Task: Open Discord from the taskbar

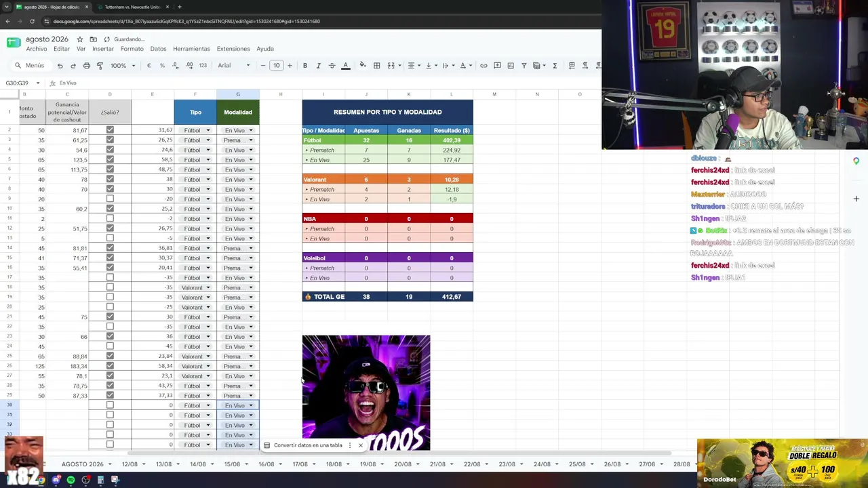Action: coord(56,480)
